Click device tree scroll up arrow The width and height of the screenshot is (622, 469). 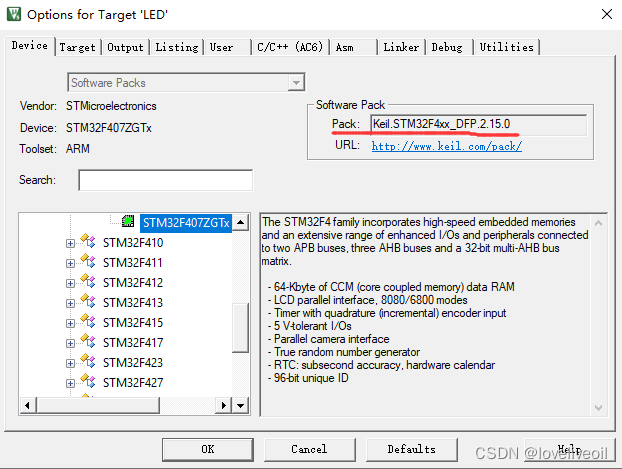[240, 222]
